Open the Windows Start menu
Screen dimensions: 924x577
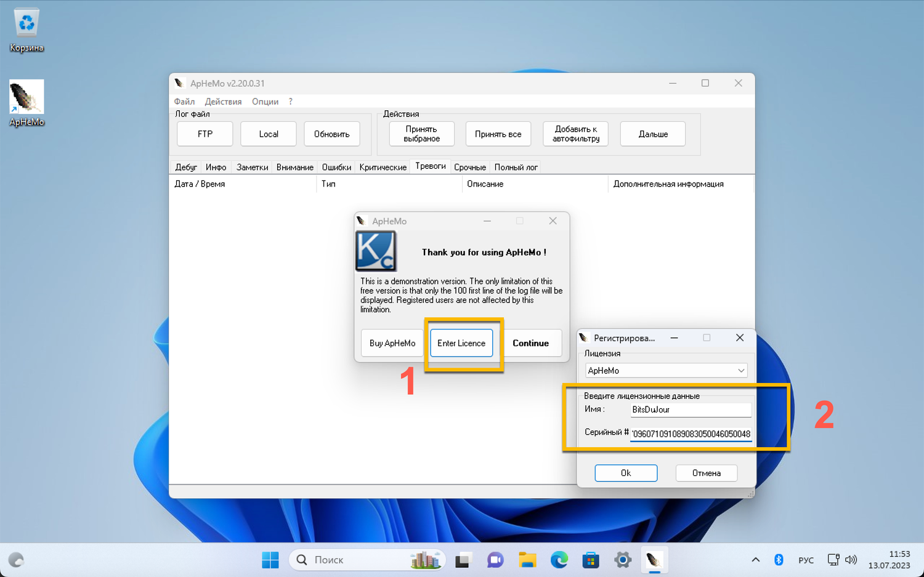(270, 560)
